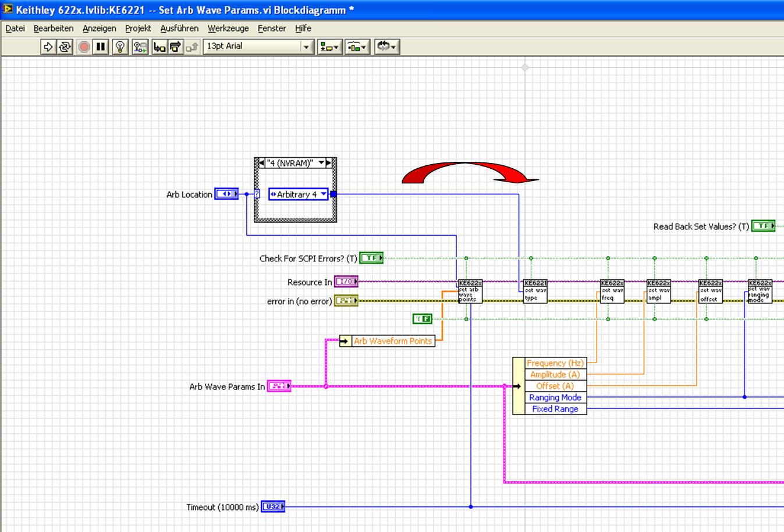Open the Ausführen menu
The height and width of the screenshot is (532, 784).
click(x=179, y=28)
